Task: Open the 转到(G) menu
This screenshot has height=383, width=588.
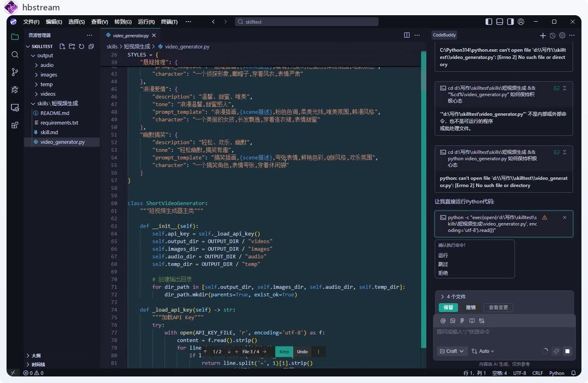Action: click(x=123, y=22)
